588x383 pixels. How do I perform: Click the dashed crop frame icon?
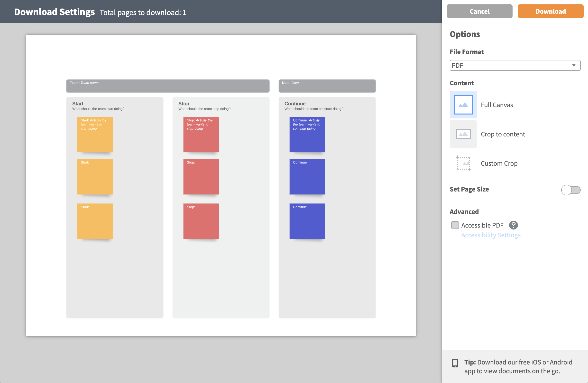click(463, 163)
